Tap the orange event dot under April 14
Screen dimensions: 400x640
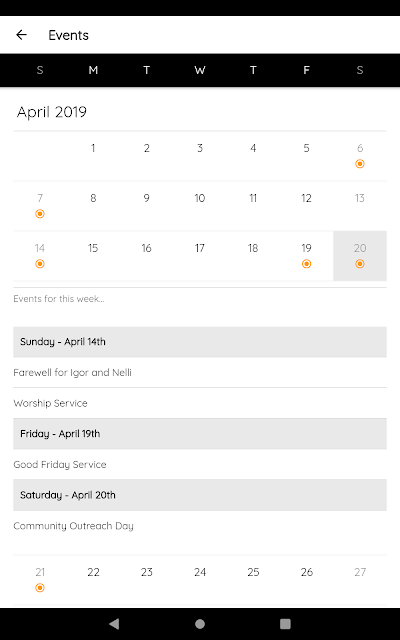pos(40,264)
